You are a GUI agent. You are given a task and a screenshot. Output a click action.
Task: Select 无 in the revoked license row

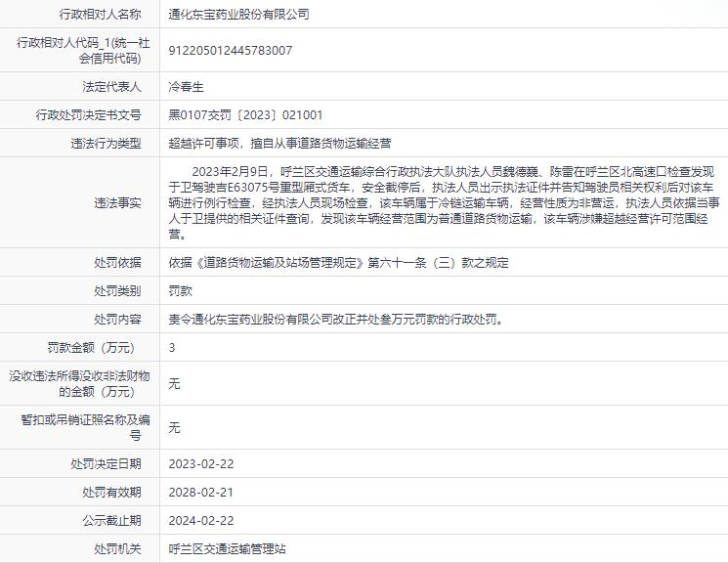point(174,428)
